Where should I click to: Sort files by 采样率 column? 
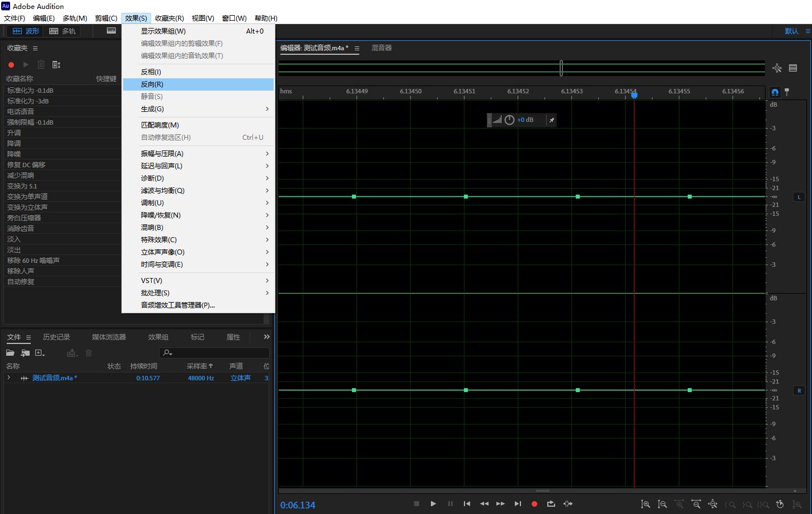click(x=200, y=366)
